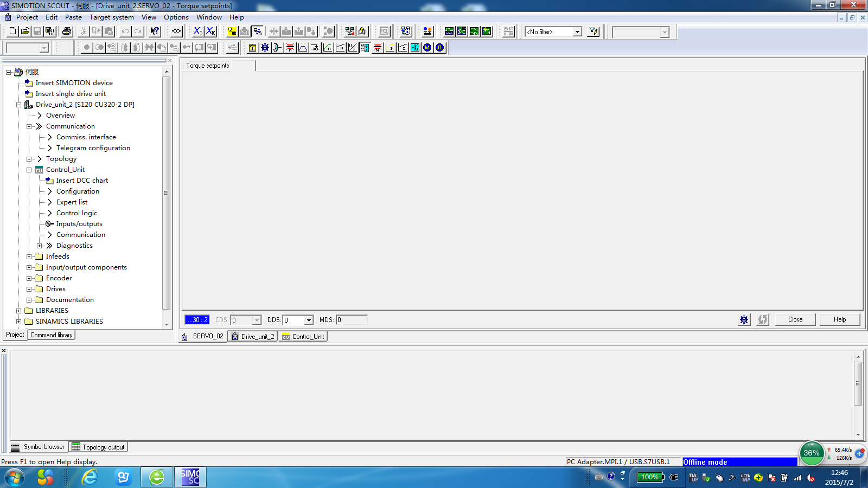Expand the SINAMICS LIBRARIES folder
The width and height of the screenshot is (868, 488).
[18, 322]
